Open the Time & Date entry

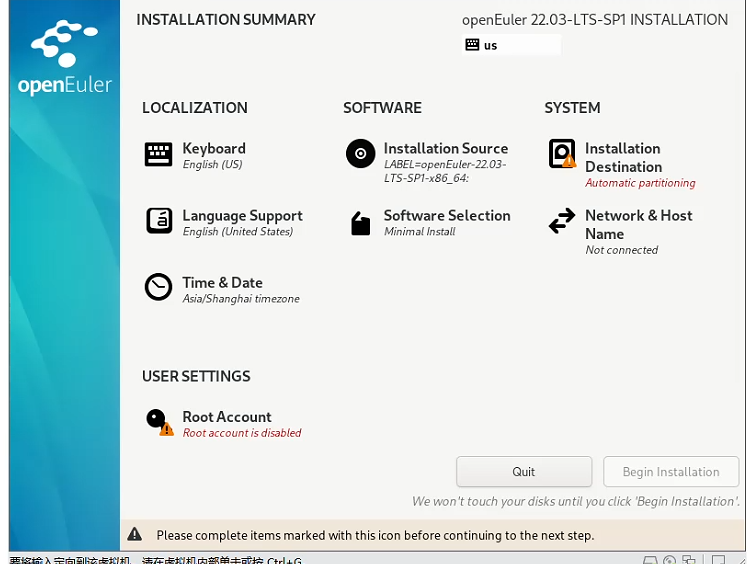(x=222, y=290)
